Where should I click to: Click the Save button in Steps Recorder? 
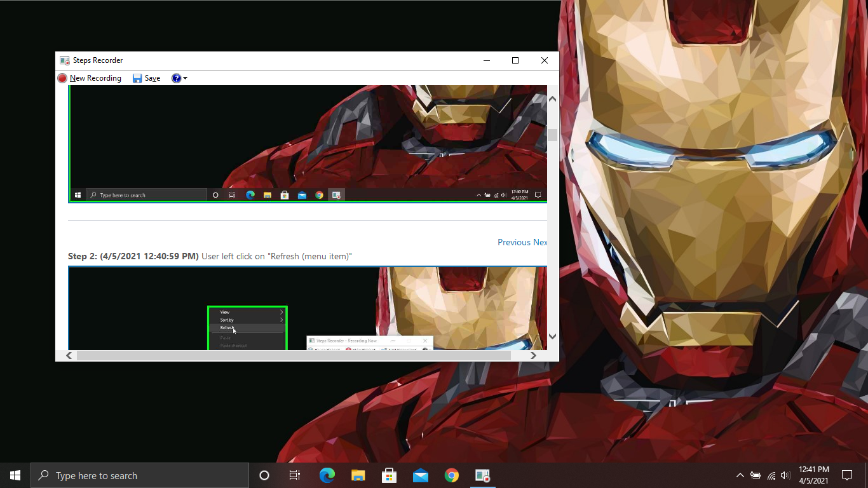pyautogui.click(x=146, y=78)
